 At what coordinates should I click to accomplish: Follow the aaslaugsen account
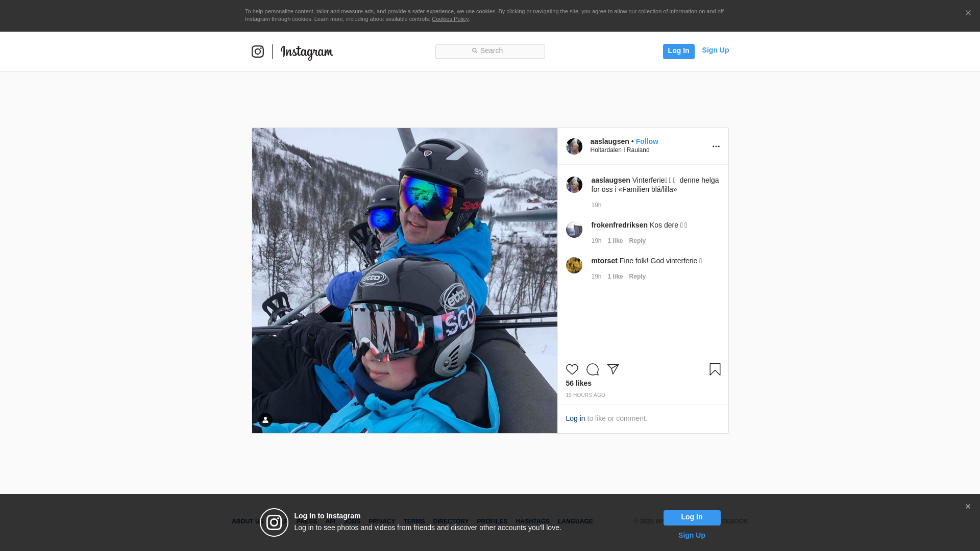point(647,141)
